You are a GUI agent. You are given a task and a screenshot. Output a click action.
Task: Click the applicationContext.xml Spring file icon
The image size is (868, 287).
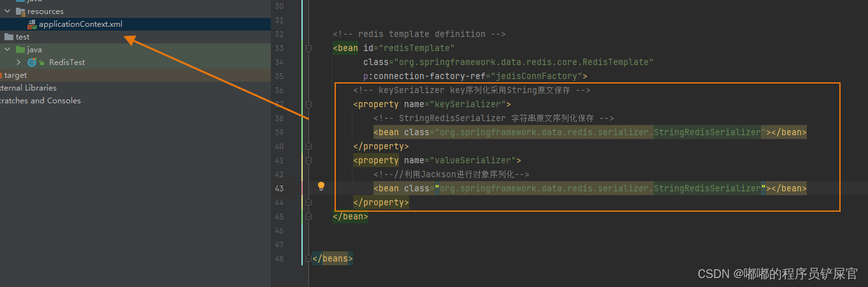32,24
